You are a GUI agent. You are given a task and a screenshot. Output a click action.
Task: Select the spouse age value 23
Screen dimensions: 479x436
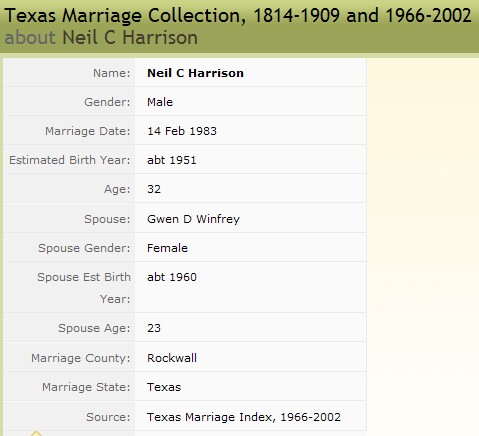[x=154, y=328]
